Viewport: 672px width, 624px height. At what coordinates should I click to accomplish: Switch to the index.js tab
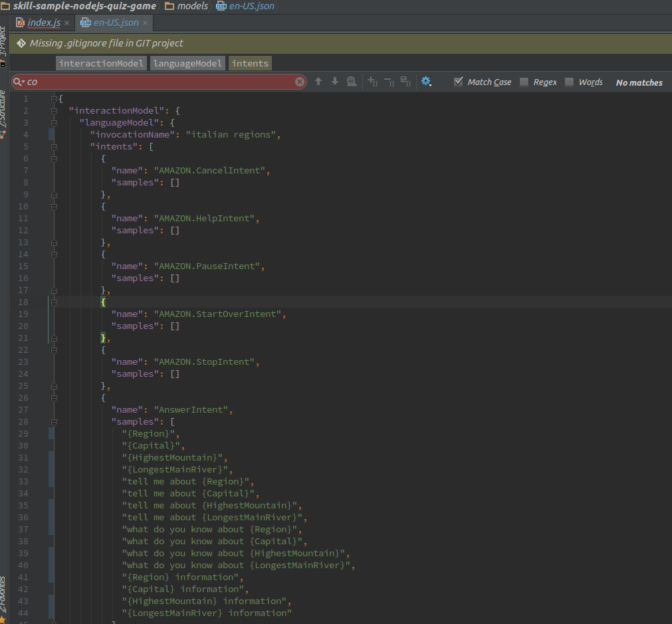pyautogui.click(x=44, y=23)
